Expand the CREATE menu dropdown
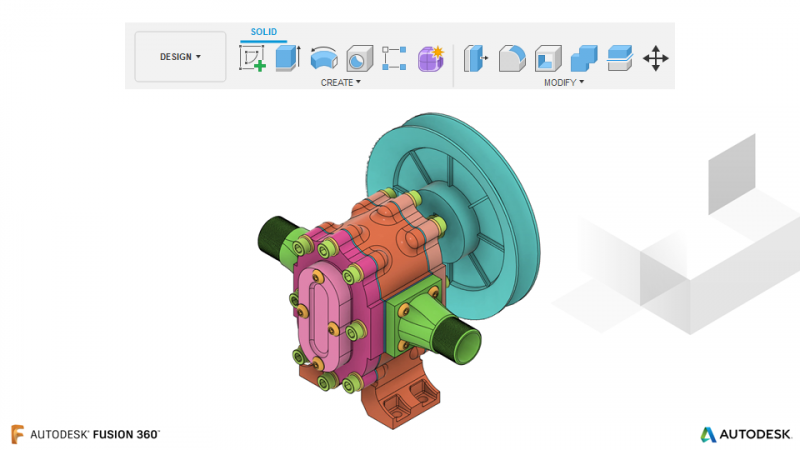The width and height of the screenshot is (800, 450). tap(340, 82)
